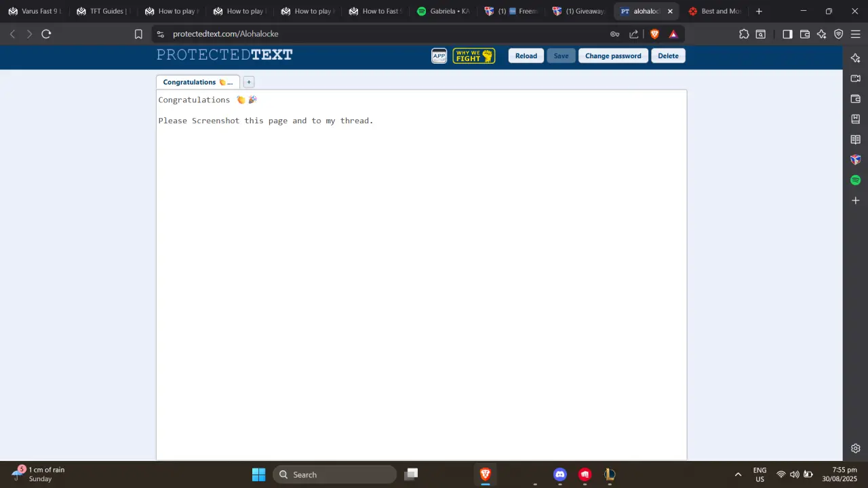Viewport: 868px width, 488px height.
Task: Bookmark this page
Action: 138,34
